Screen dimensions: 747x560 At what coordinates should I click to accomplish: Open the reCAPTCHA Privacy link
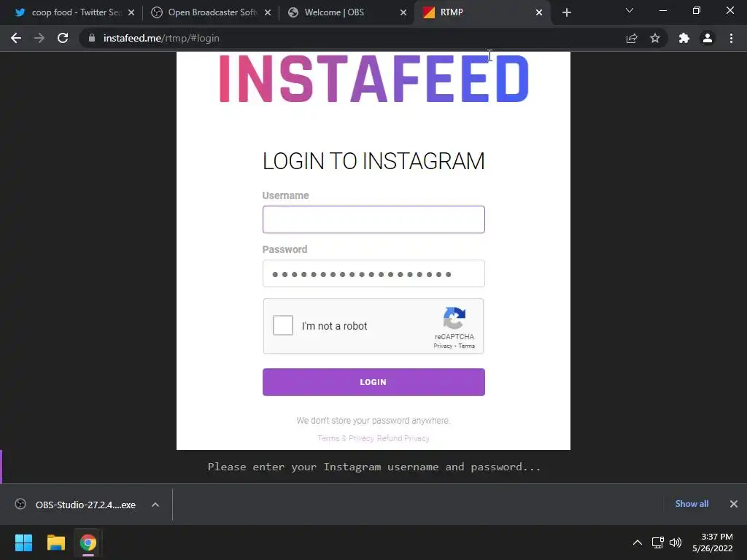coord(443,346)
